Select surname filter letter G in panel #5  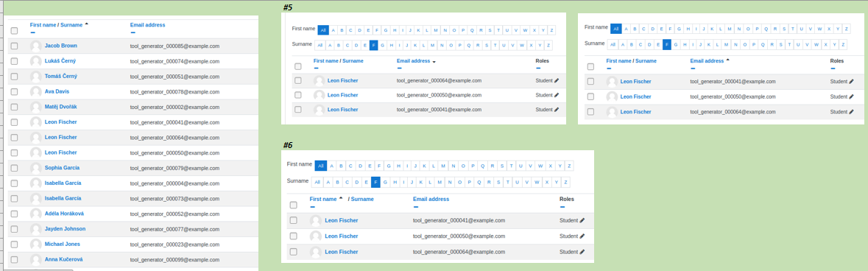click(x=383, y=45)
